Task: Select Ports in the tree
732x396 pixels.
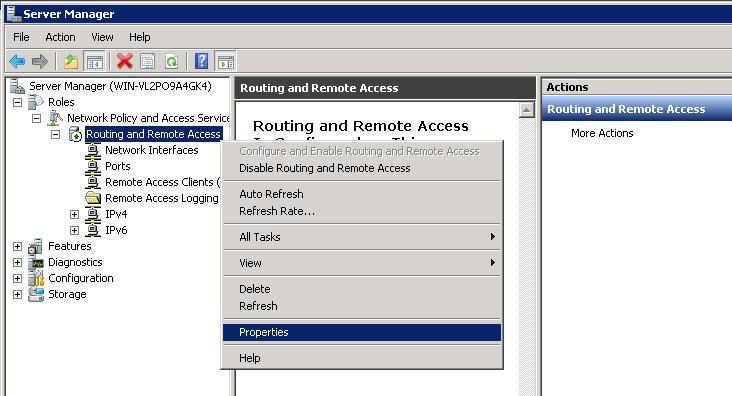Action: tap(118, 166)
